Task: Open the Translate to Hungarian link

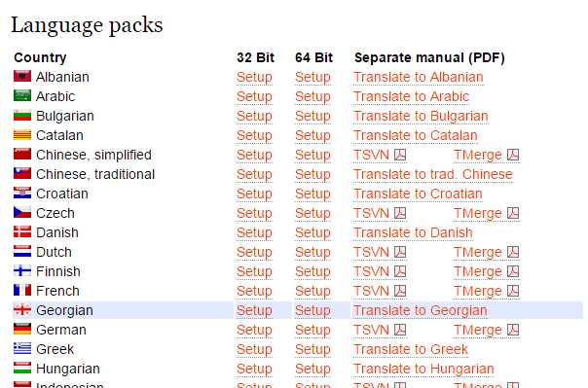Action: tap(423, 370)
